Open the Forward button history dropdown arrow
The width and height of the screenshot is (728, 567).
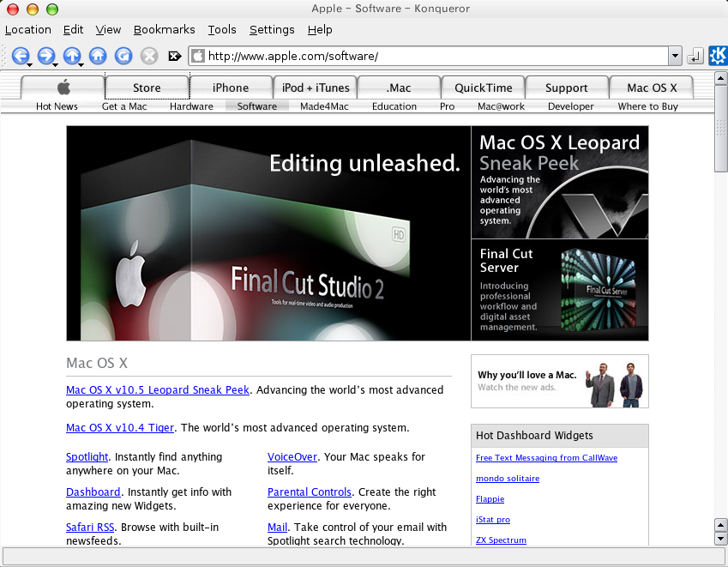(x=55, y=65)
